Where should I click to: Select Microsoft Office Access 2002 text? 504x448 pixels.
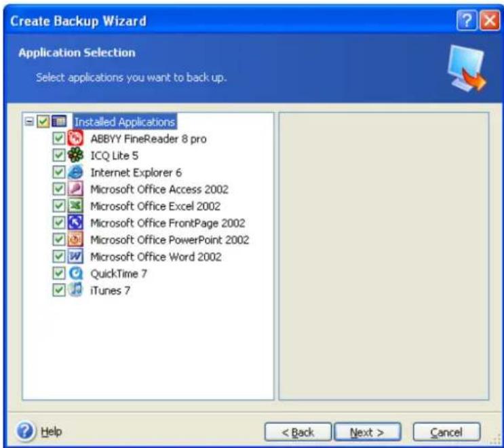(x=159, y=189)
